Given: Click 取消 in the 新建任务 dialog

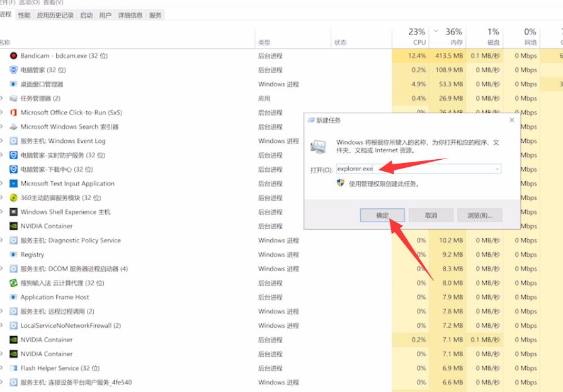Looking at the screenshot, I should [x=431, y=216].
